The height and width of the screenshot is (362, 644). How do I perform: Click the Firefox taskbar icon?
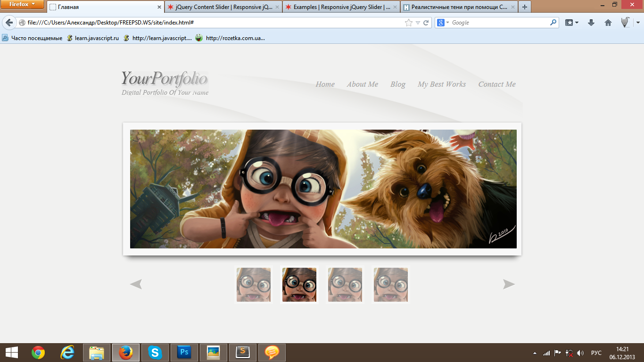pos(126,353)
